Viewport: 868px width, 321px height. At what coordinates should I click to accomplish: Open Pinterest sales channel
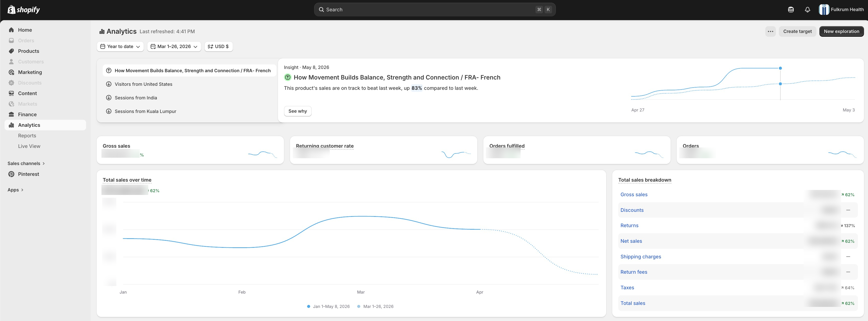(45, 174)
